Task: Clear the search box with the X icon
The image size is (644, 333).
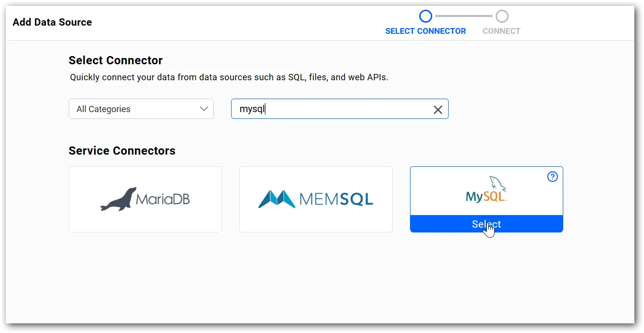Action: 438,110
